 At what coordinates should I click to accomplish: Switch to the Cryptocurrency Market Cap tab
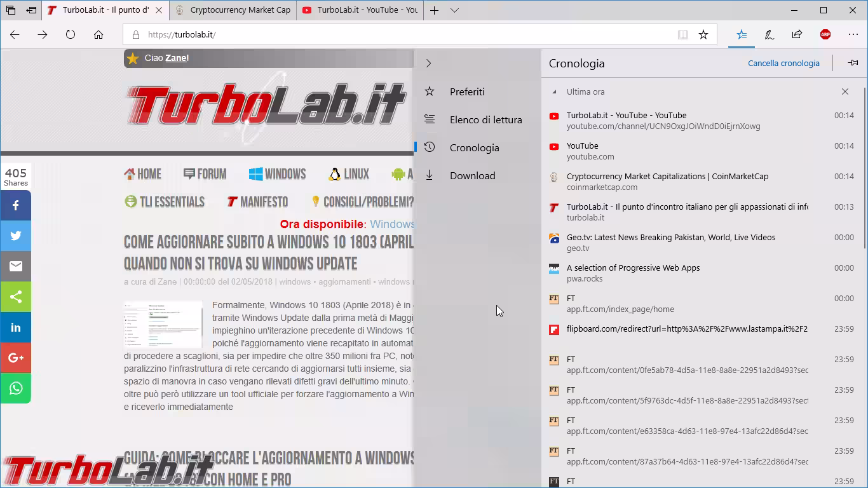(x=233, y=10)
